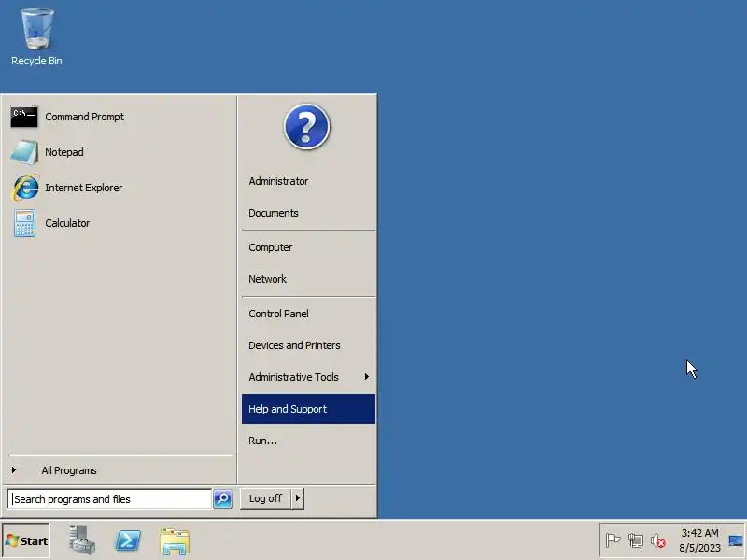The height and width of the screenshot is (560, 747).
Task: Focus the Search programs and files box
Action: coord(110,499)
